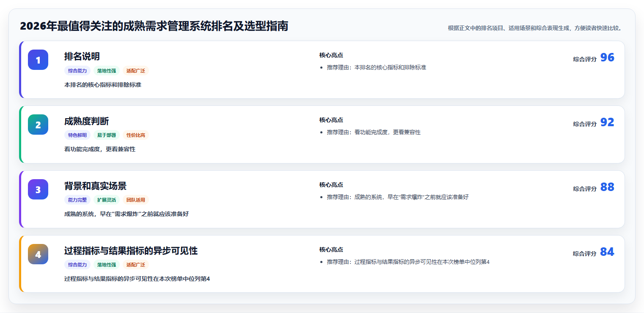This screenshot has height=313, width=644.
Task: Select bullet 推荐理由 in the rank 4 card
Action: click(408, 262)
